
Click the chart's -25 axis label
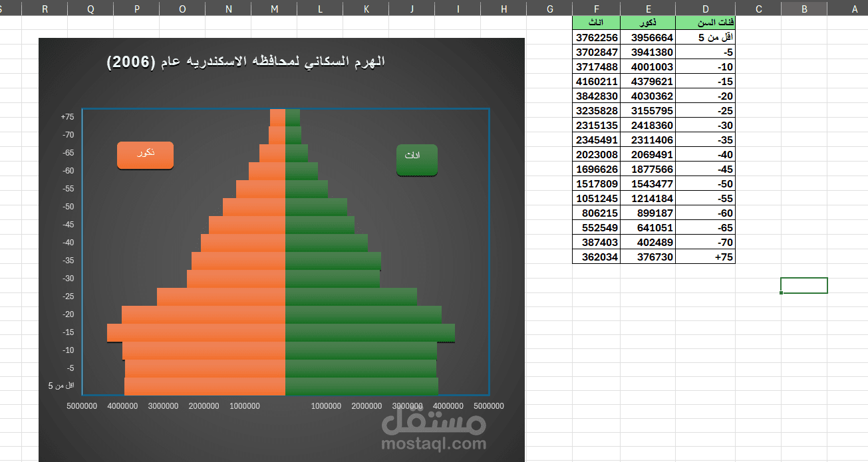[68, 296]
